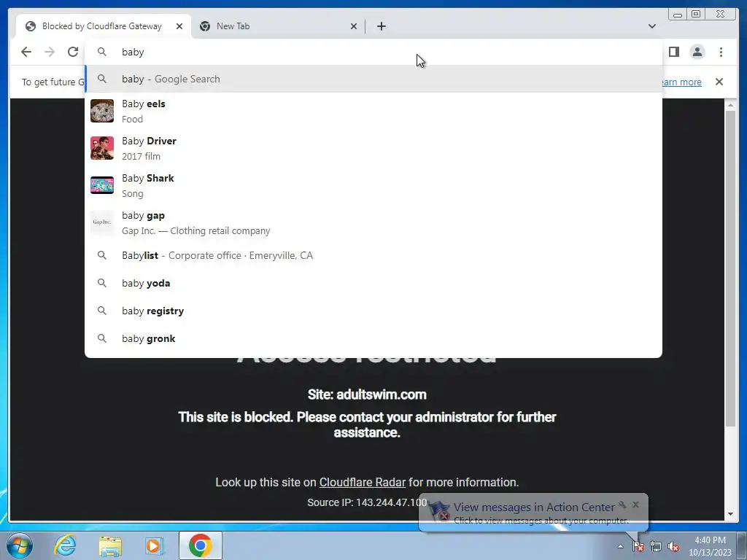Image resolution: width=747 pixels, height=560 pixels.
Task: Launch Internet Explorer from the taskbar
Action: point(65,545)
